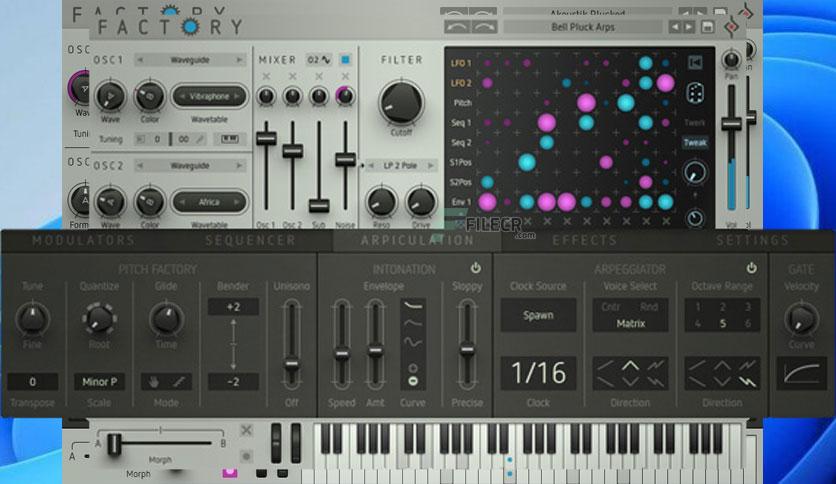836x484 pixels.
Task: Switch to the Sequencer tab
Action: (x=250, y=240)
